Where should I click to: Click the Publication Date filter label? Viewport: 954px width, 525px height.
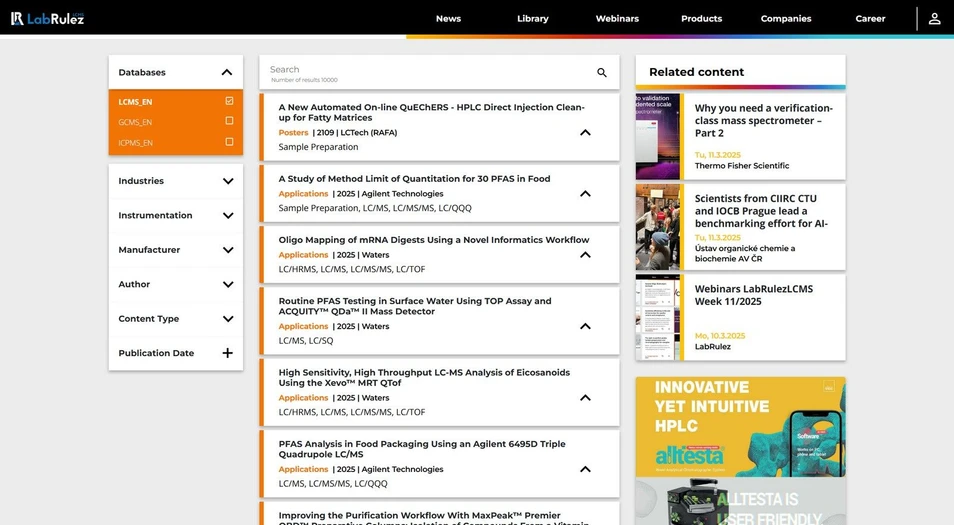tap(156, 353)
